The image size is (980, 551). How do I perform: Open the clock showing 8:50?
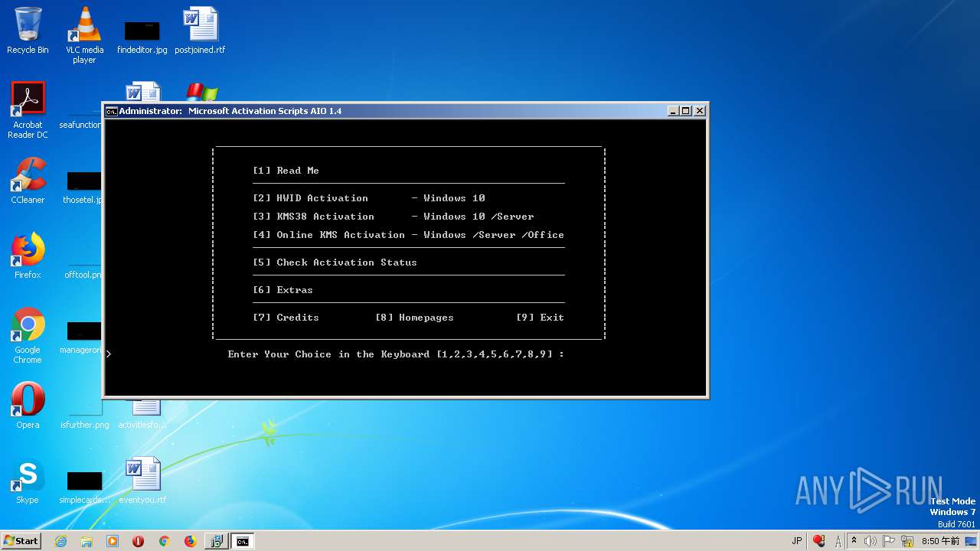pyautogui.click(x=940, y=541)
